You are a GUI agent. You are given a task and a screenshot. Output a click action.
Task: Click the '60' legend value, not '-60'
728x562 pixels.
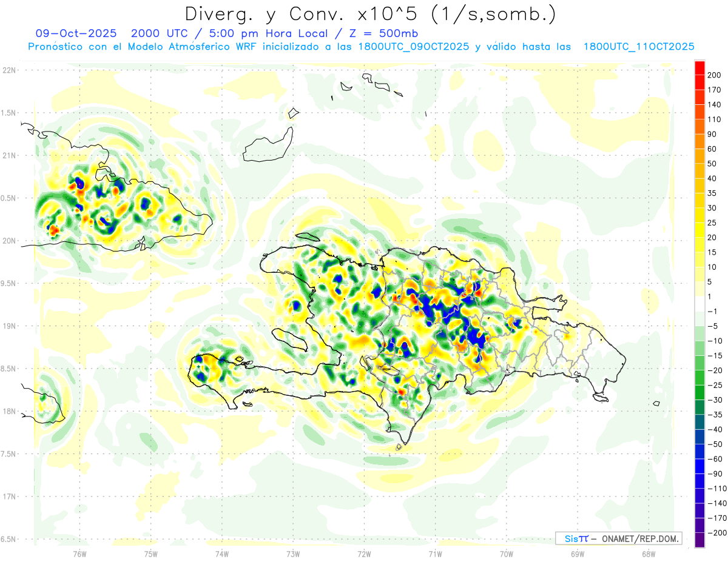point(712,149)
